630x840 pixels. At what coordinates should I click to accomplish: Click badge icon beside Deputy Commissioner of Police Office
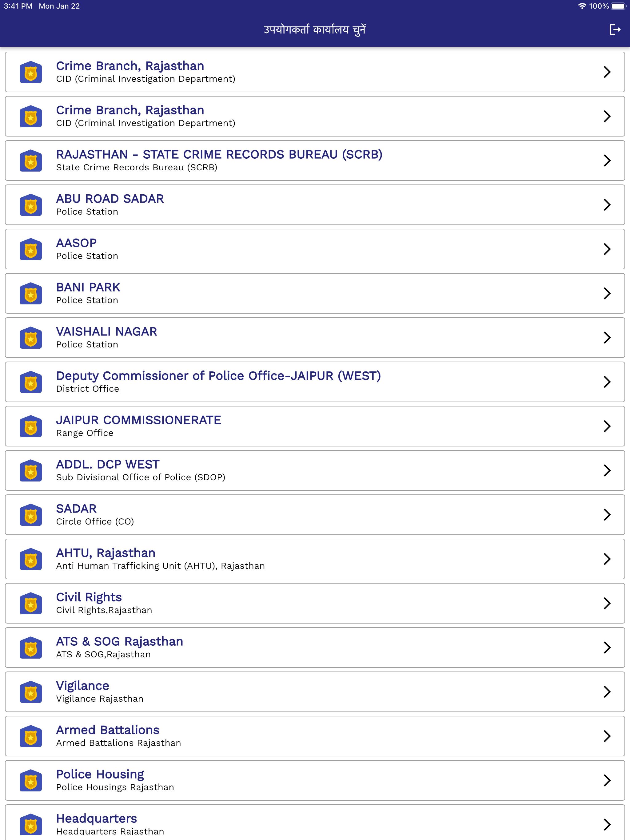(31, 382)
